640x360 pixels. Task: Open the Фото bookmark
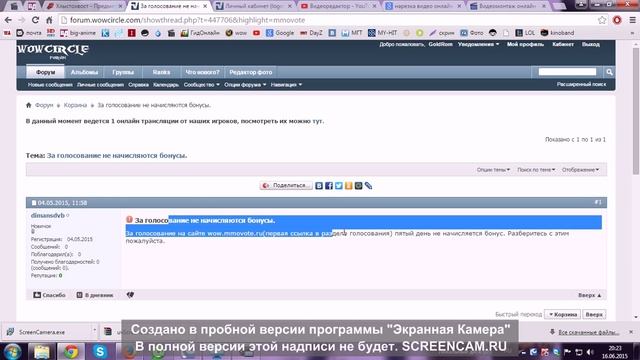[x=472, y=33]
